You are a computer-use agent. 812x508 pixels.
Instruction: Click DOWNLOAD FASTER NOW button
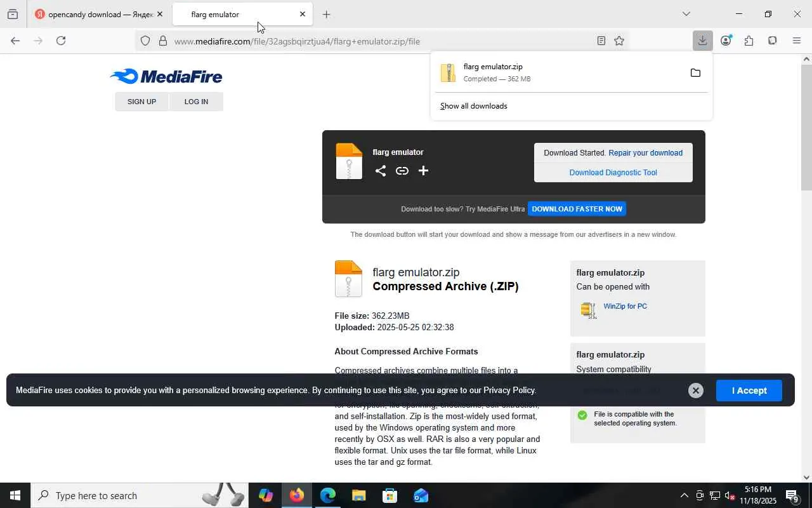click(x=577, y=209)
